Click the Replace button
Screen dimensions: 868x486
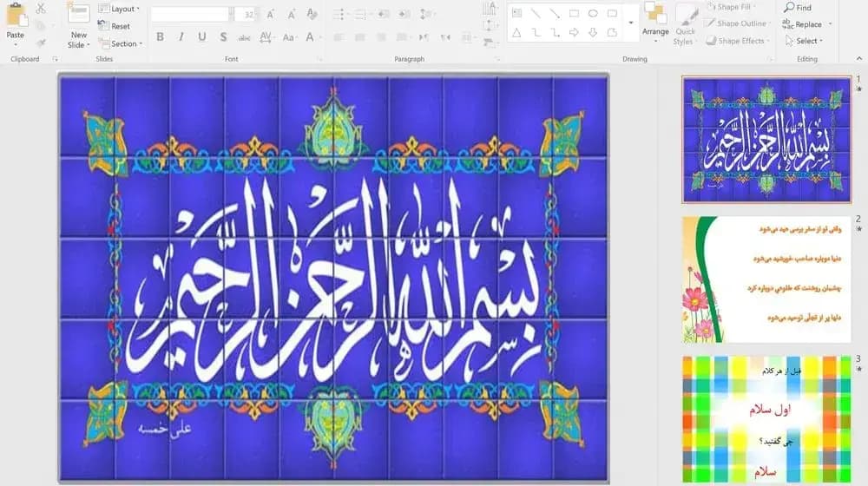(806, 24)
